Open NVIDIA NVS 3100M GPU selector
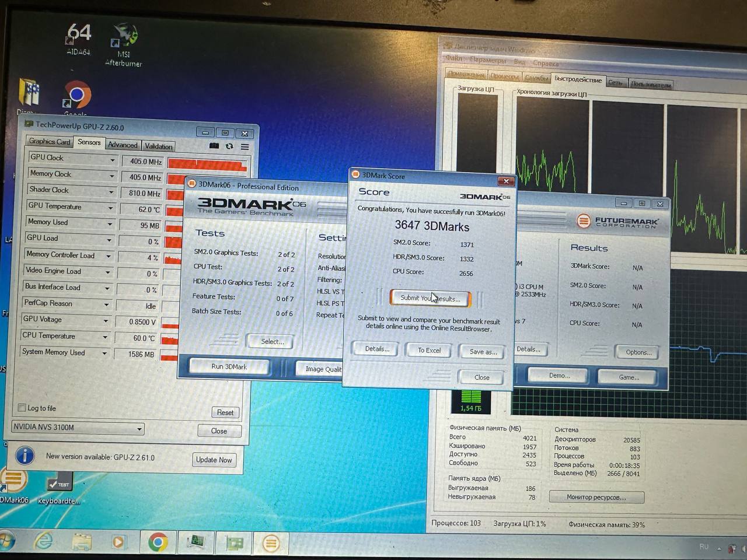 point(78,428)
